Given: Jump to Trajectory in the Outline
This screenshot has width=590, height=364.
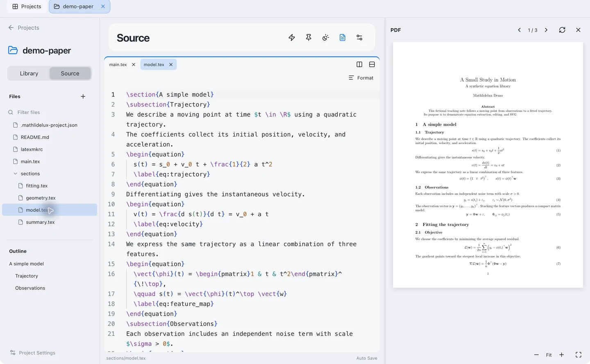Looking at the screenshot, I should [x=27, y=276].
